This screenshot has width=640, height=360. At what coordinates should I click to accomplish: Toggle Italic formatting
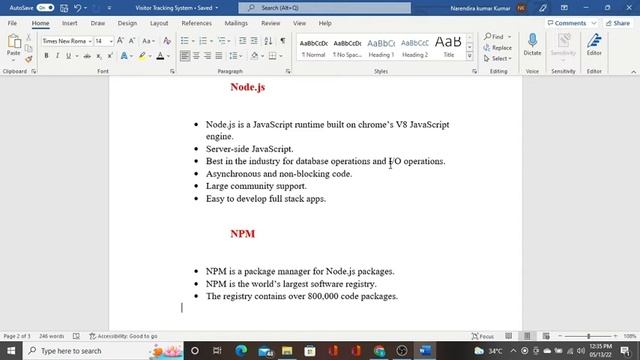pos(57,56)
